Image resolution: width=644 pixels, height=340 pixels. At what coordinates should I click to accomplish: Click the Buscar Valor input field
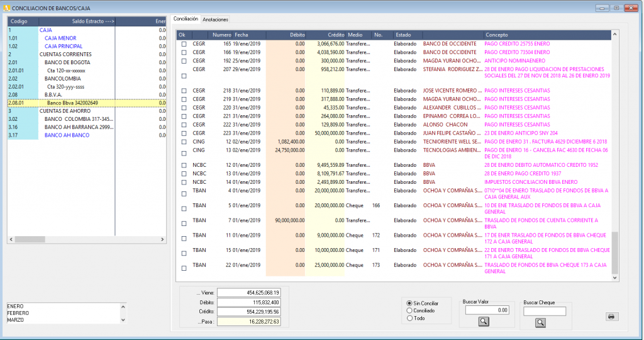tap(484, 310)
